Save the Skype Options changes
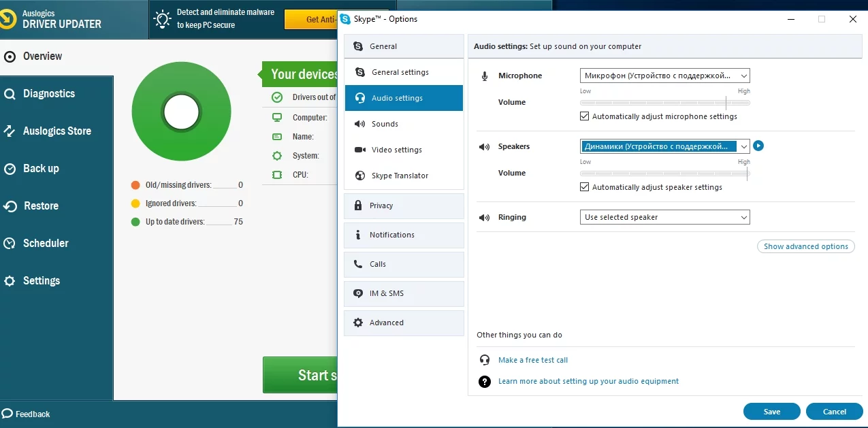This screenshot has width=868, height=428. [772, 412]
